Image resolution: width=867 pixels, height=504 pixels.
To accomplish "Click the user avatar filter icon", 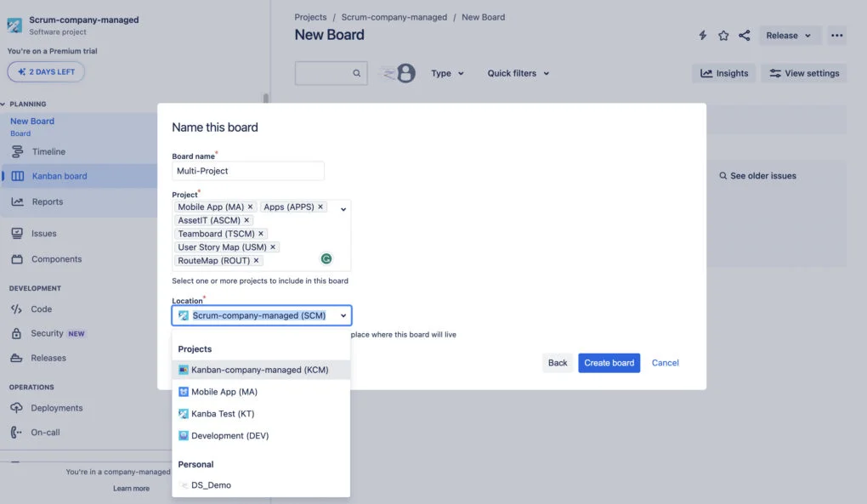I will pos(405,73).
